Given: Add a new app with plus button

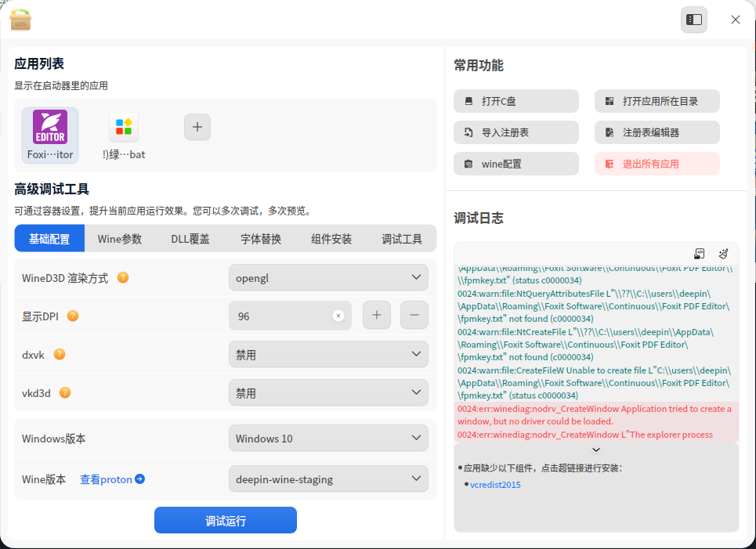Looking at the screenshot, I should coord(197,127).
